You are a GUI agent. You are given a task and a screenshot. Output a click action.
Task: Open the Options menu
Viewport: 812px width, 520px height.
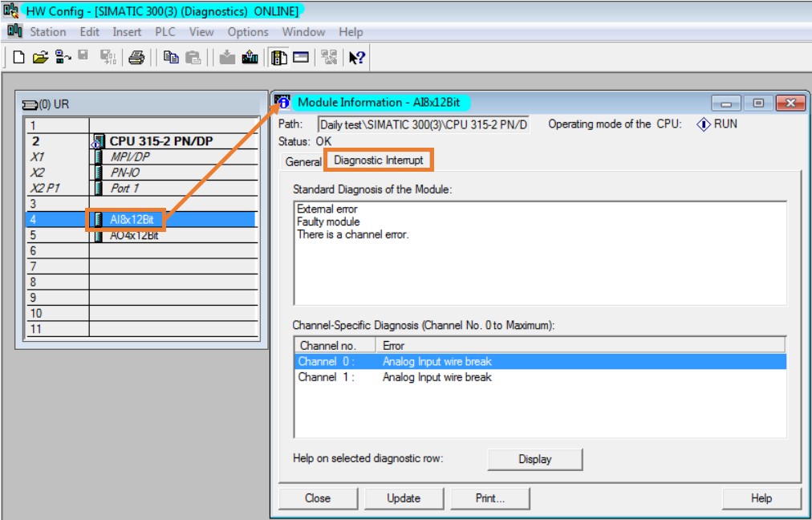tap(248, 31)
